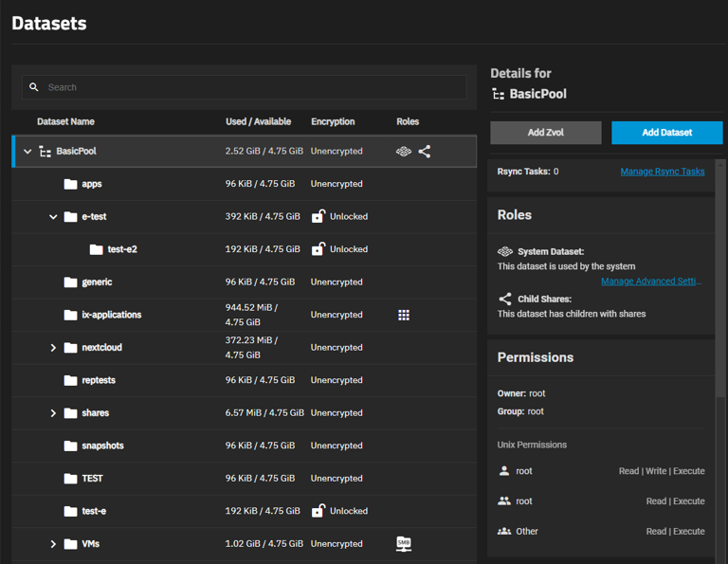Expand the VMs dataset
Screen dimensions: 728x564
point(53,544)
